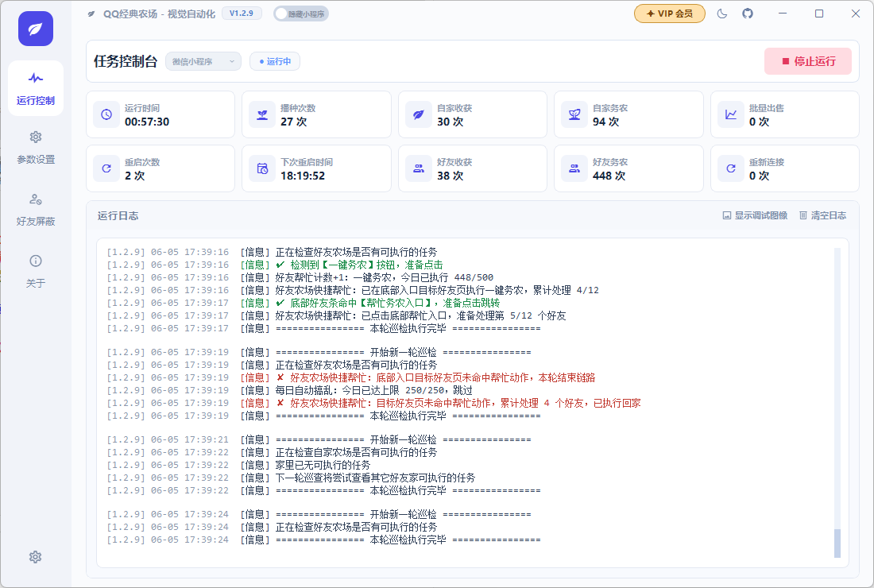Click the 停止运行 button

(808, 61)
